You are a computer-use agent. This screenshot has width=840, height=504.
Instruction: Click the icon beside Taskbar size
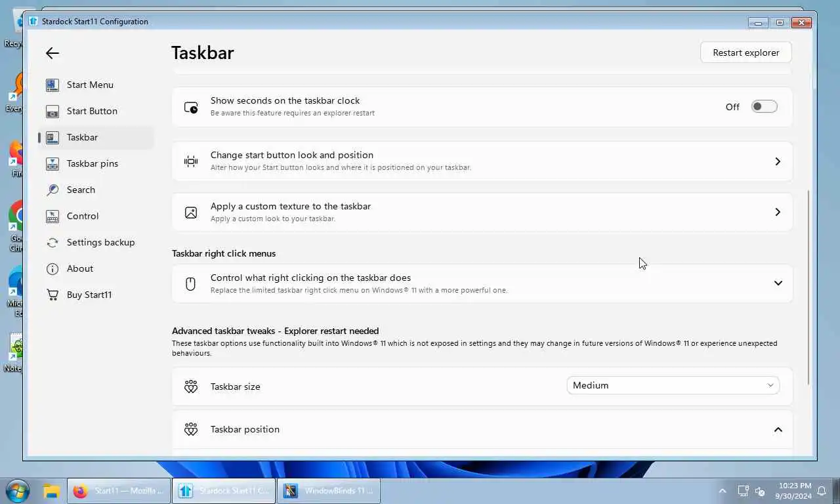click(x=191, y=387)
